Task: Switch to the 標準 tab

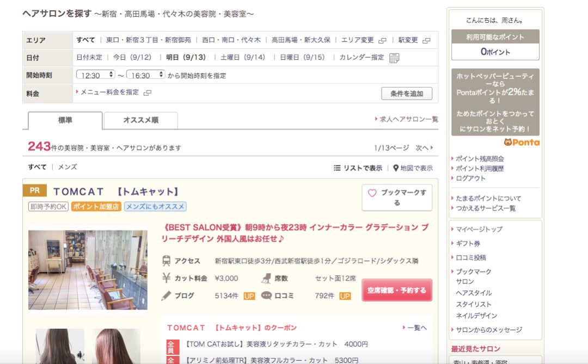Action: point(65,120)
